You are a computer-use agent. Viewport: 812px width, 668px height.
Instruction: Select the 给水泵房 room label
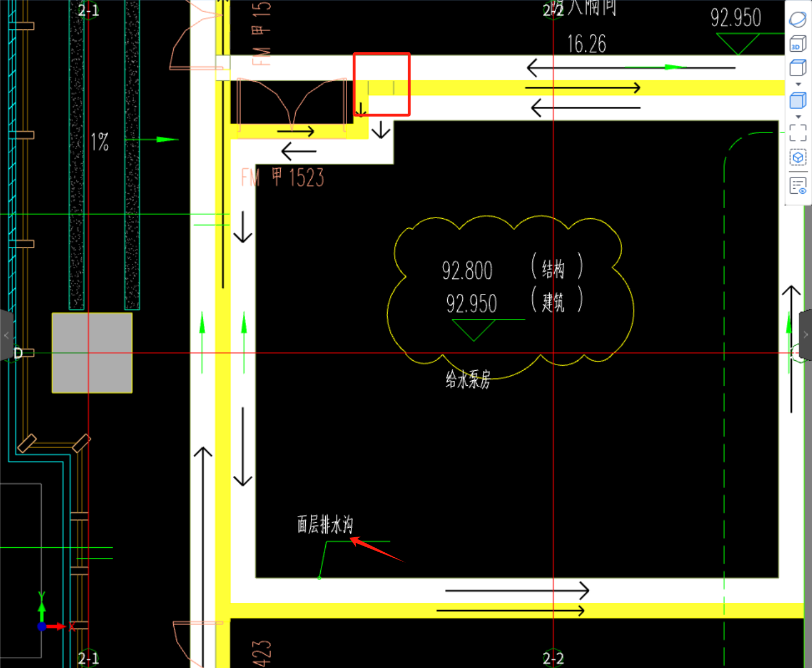(468, 380)
